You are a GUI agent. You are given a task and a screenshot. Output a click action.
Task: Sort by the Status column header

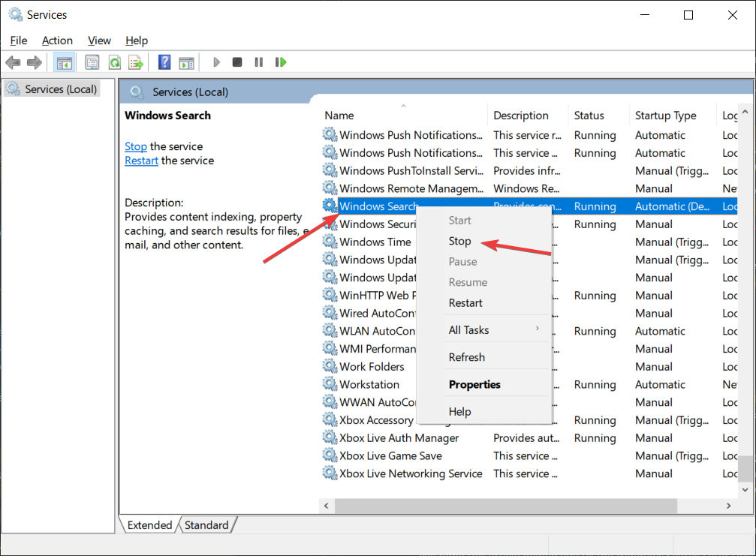pyautogui.click(x=598, y=116)
